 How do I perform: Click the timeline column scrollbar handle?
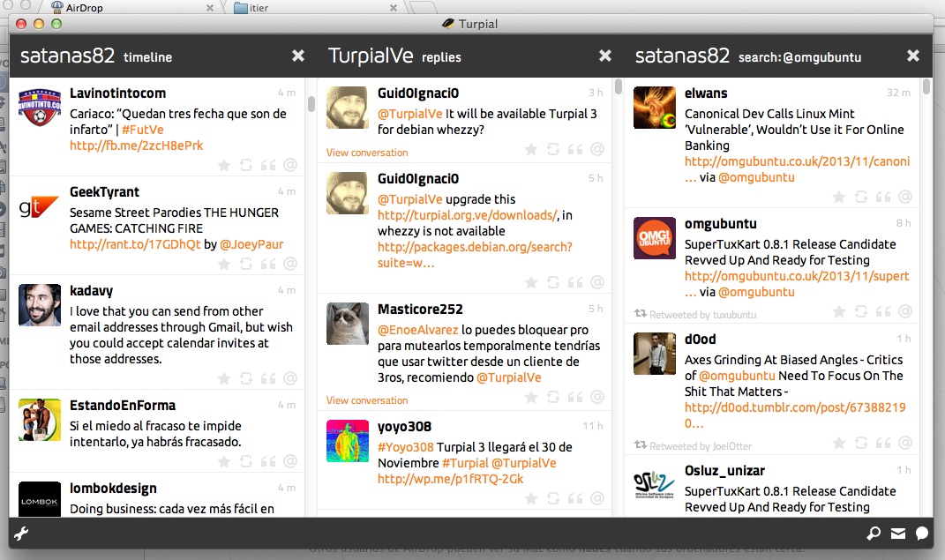311,103
